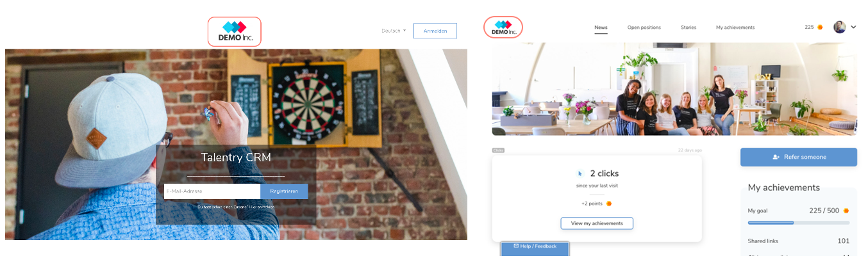Click the Refer someone button

[x=799, y=157]
